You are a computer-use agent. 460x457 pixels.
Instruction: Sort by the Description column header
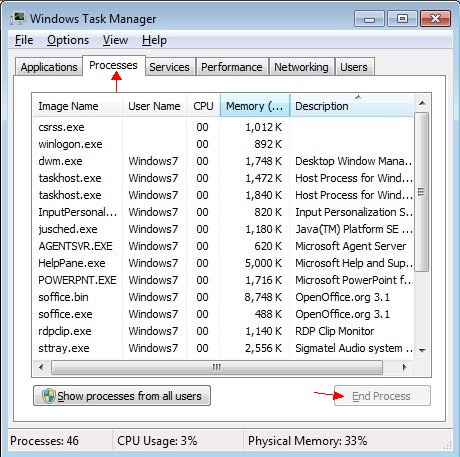352,106
